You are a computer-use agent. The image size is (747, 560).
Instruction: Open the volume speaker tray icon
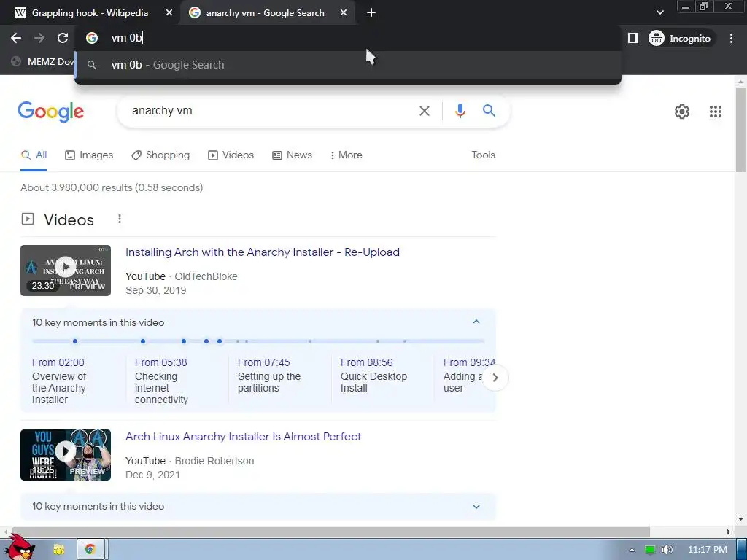coord(667,550)
